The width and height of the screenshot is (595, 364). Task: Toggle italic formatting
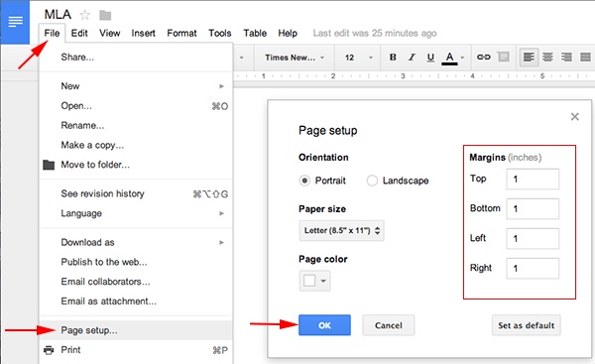tap(412, 57)
